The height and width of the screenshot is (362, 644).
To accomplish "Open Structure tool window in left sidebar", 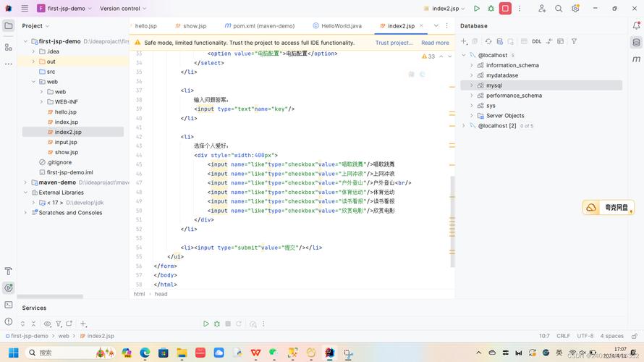I will (8, 47).
